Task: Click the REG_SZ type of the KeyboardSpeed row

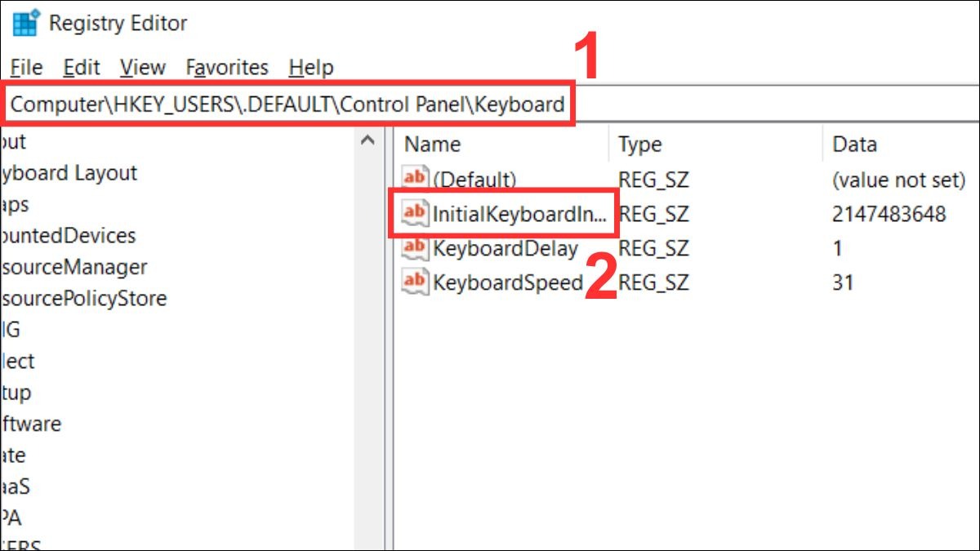Action: (x=653, y=282)
